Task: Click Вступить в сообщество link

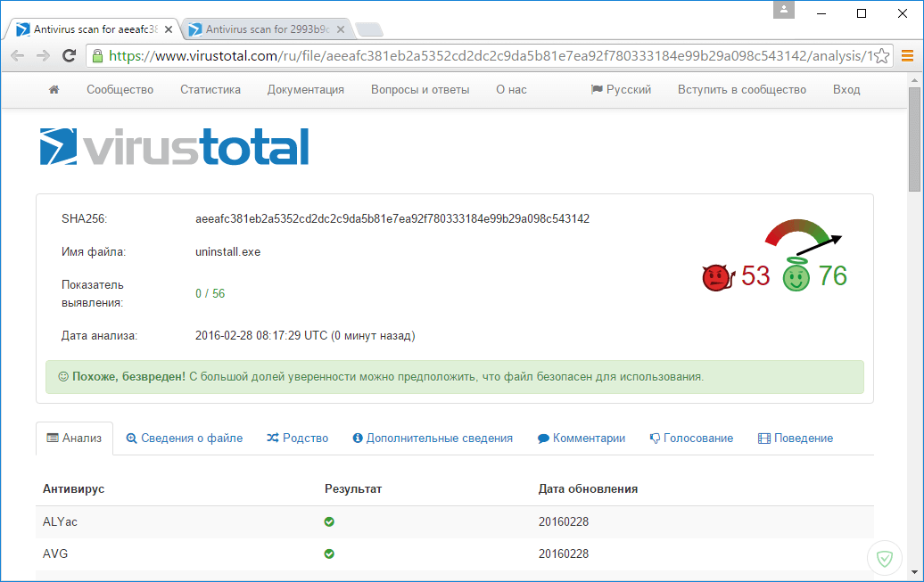Action: 742,89
